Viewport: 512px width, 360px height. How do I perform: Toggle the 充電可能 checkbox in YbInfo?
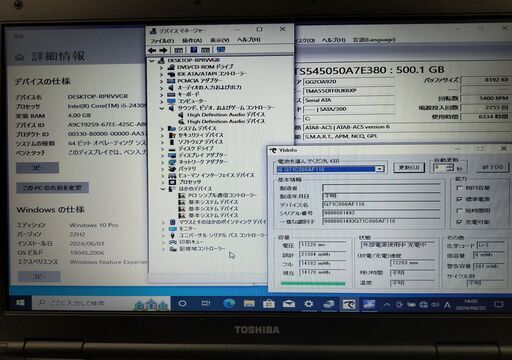coord(460,222)
